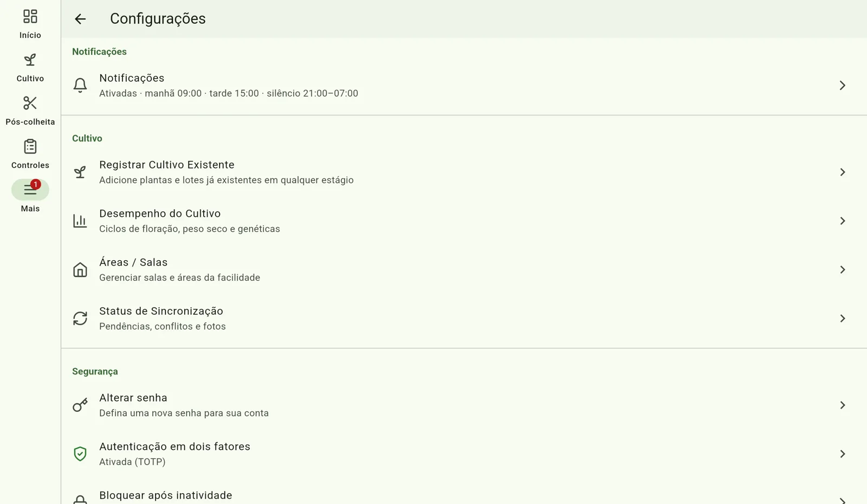Click 'Defina uma nova senha para sua conta'

(x=184, y=413)
